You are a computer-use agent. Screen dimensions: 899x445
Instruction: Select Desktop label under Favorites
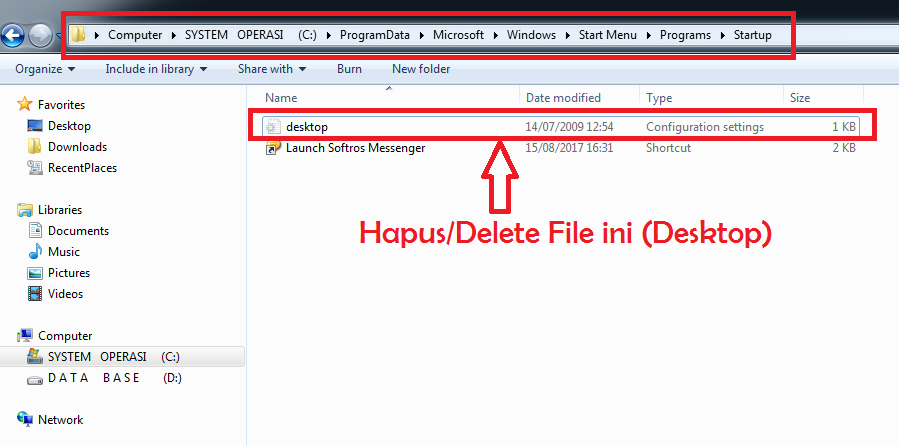[69, 126]
